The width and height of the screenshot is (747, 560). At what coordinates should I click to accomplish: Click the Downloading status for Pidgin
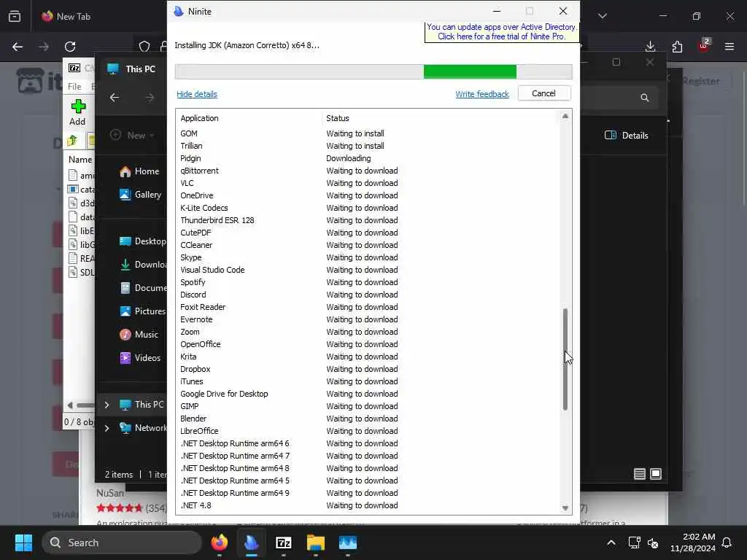(348, 158)
